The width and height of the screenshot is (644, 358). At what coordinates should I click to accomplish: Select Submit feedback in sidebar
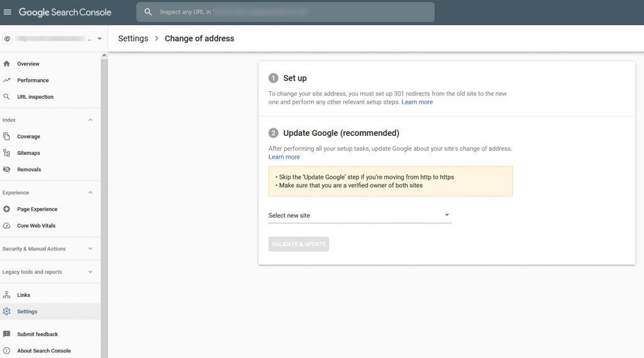(37, 334)
